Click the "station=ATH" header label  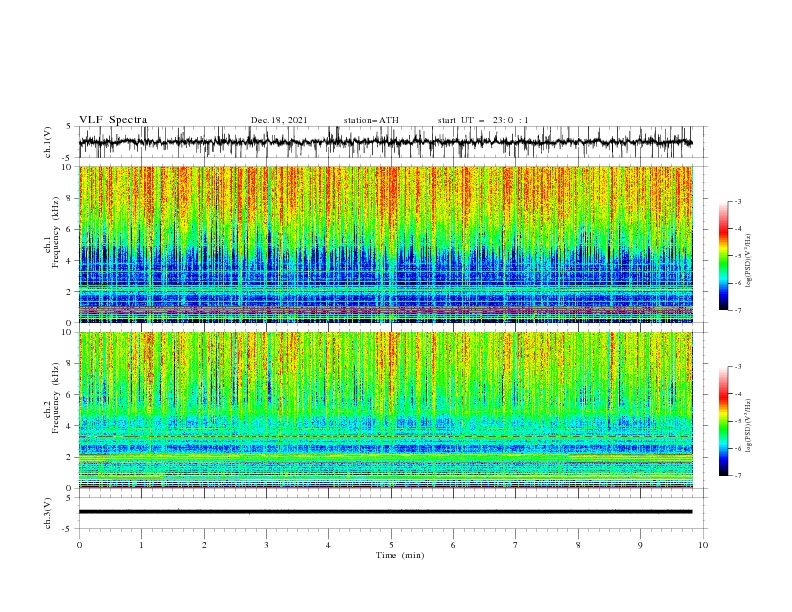tap(371, 120)
